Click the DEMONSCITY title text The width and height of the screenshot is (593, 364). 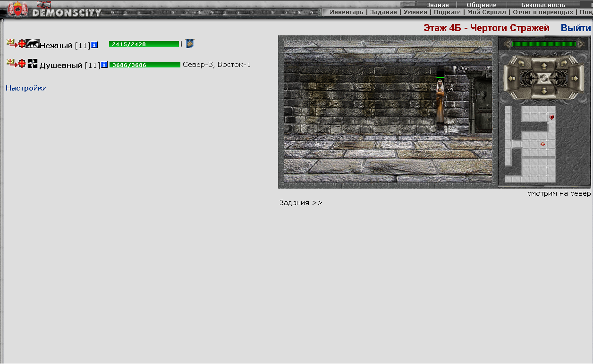coord(67,13)
